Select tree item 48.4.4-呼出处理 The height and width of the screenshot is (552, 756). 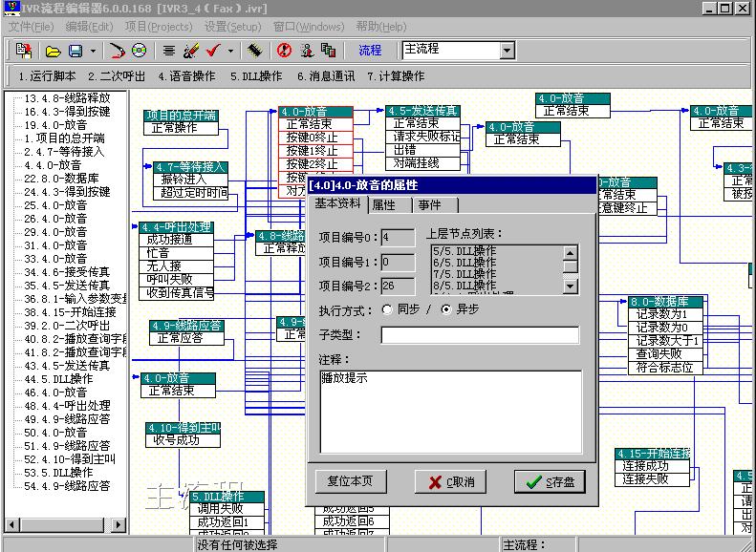pyautogui.click(x=67, y=406)
